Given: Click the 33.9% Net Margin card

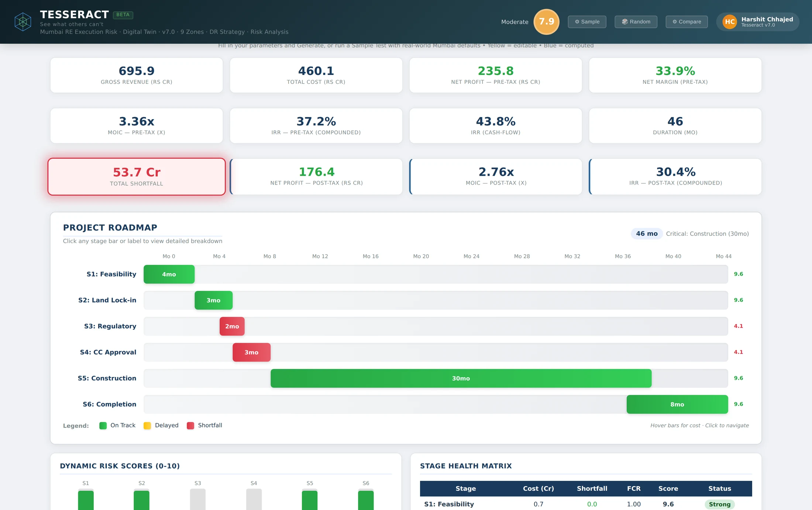Looking at the screenshot, I should point(675,75).
